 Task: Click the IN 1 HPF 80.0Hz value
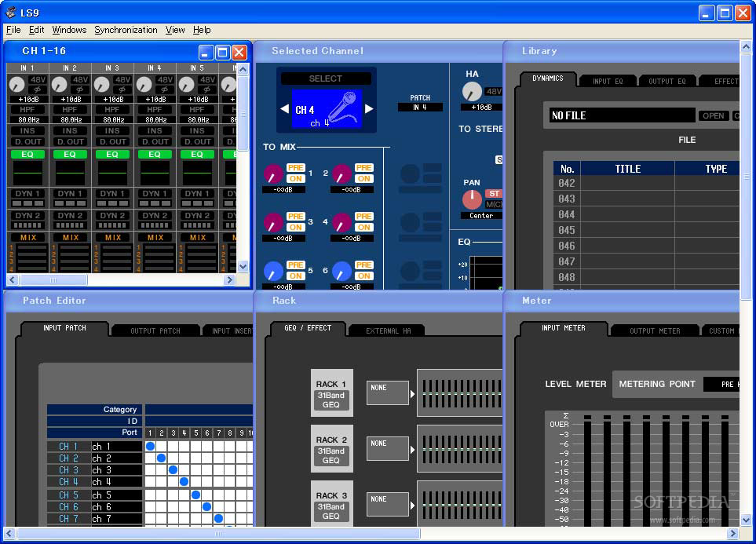coord(28,119)
